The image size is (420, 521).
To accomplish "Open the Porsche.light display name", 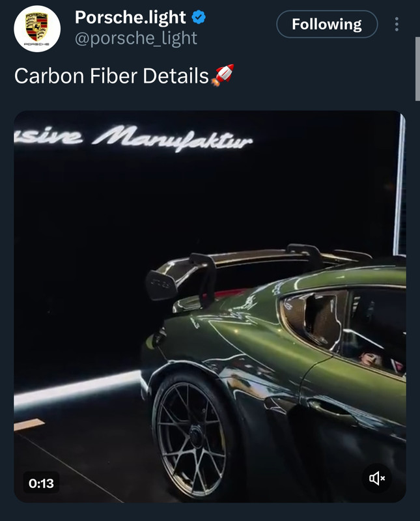I will 130,17.
